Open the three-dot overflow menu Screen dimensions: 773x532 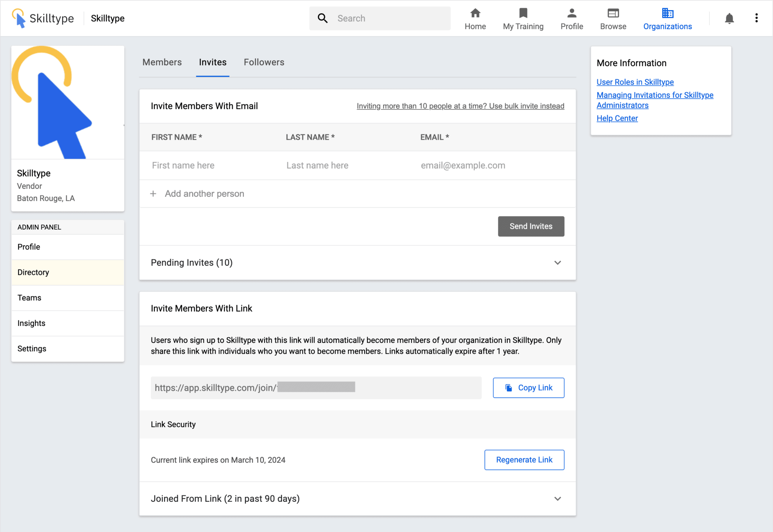click(756, 18)
